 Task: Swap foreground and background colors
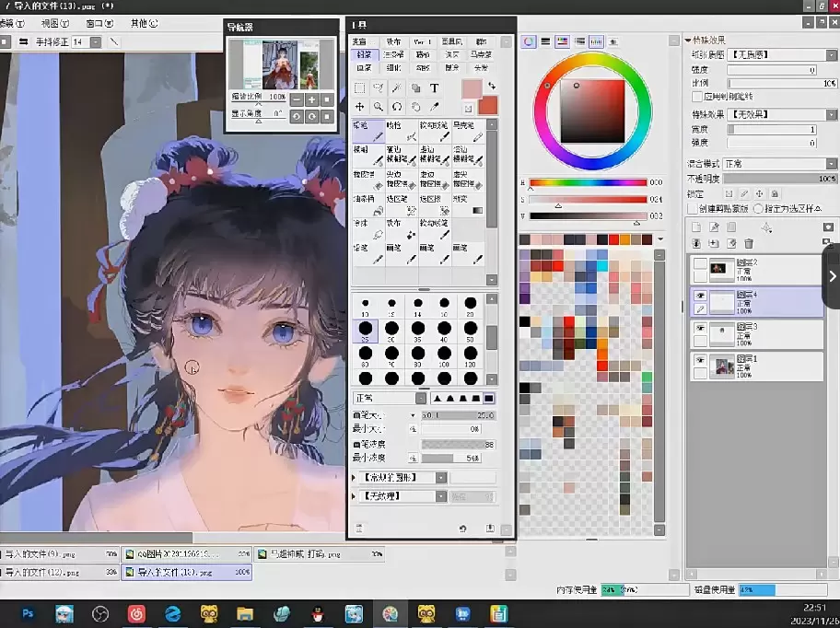pyautogui.click(x=492, y=86)
